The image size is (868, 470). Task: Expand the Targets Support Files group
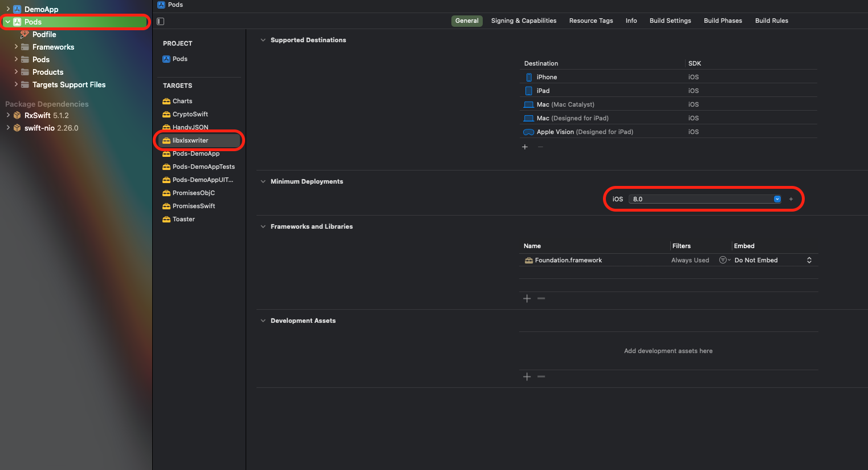[16, 84]
